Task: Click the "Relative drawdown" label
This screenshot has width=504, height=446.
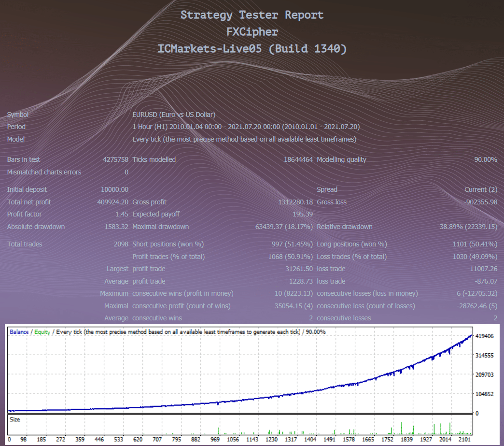Action: pyautogui.click(x=345, y=227)
